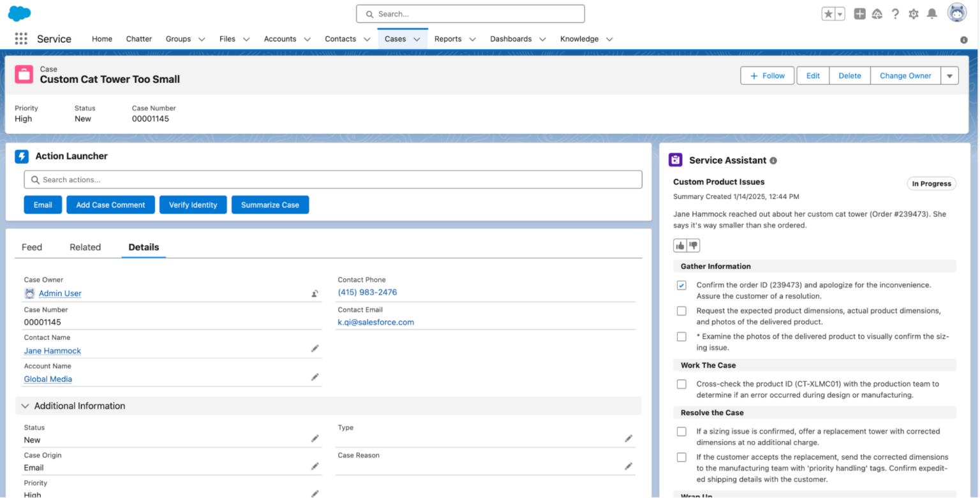Click thumbs up on the summary

click(680, 245)
